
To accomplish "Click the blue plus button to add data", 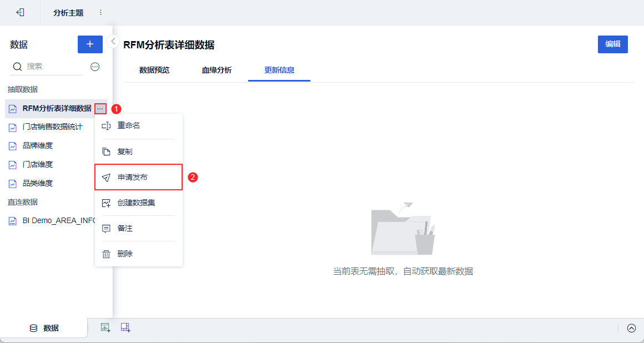I will (x=90, y=44).
